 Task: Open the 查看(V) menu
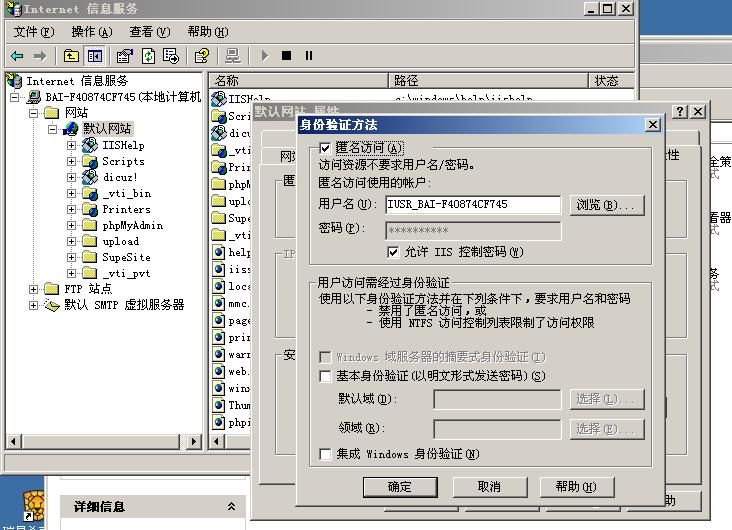(150, 32)
